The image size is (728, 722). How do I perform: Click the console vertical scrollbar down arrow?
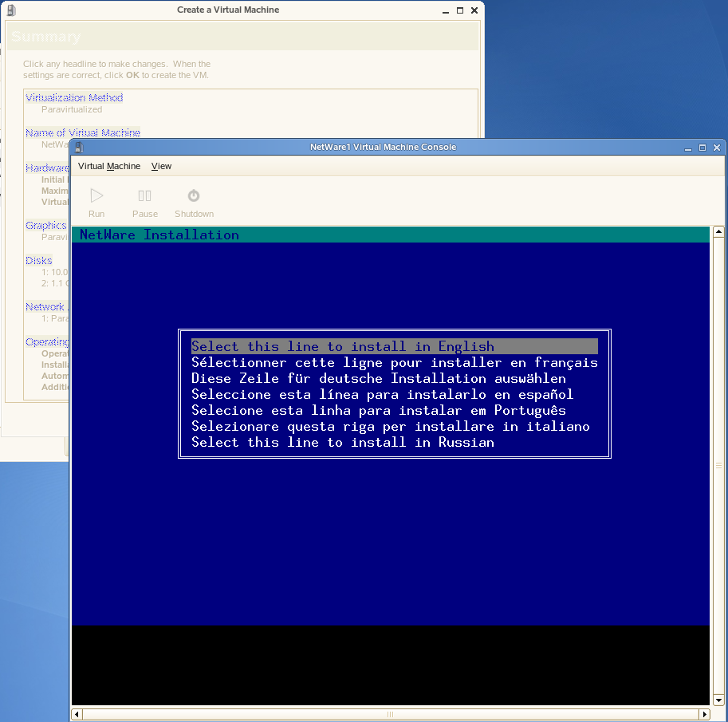718,700
